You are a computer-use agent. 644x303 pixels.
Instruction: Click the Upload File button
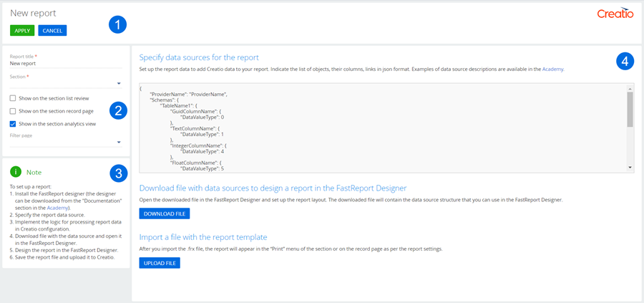(160, 263)
